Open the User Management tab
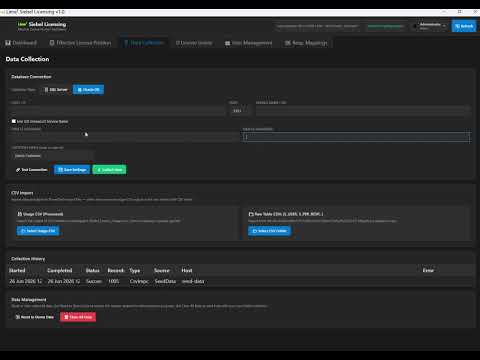The height and width of the screenshot is (360, 480). pyautogui.click(x=248, y=43)
